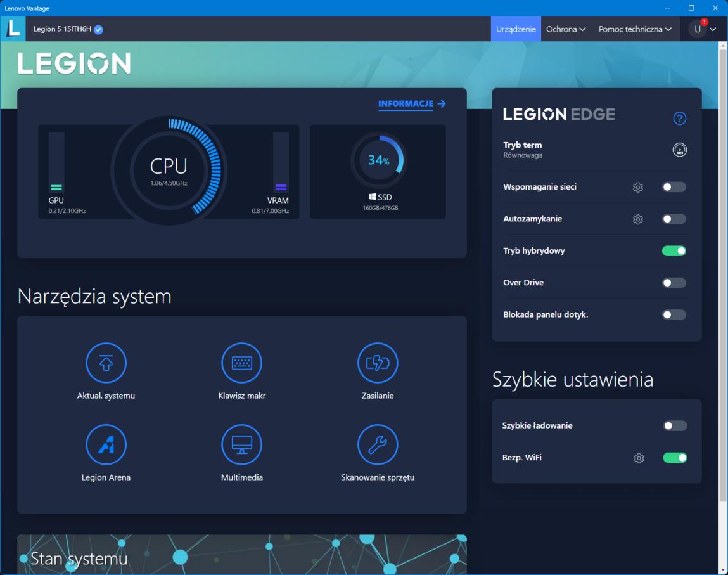Click Legion Edge help question mark
This screenshot has width=728, height=575.
coord(679,119)
